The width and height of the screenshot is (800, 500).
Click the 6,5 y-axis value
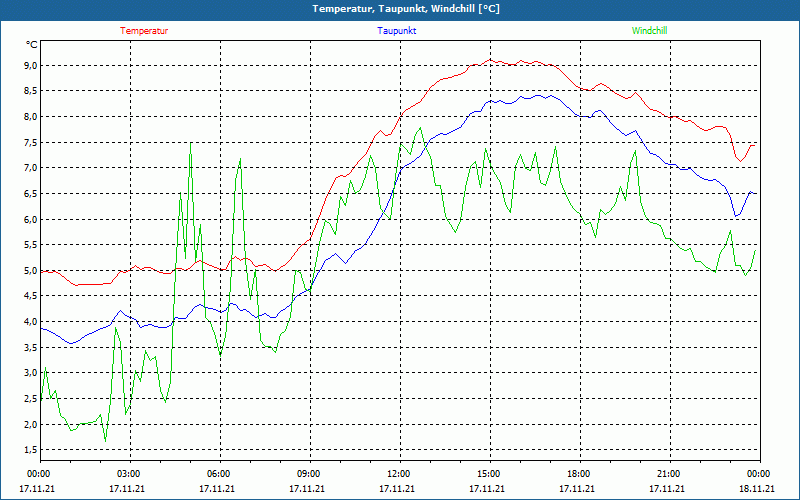31,193
